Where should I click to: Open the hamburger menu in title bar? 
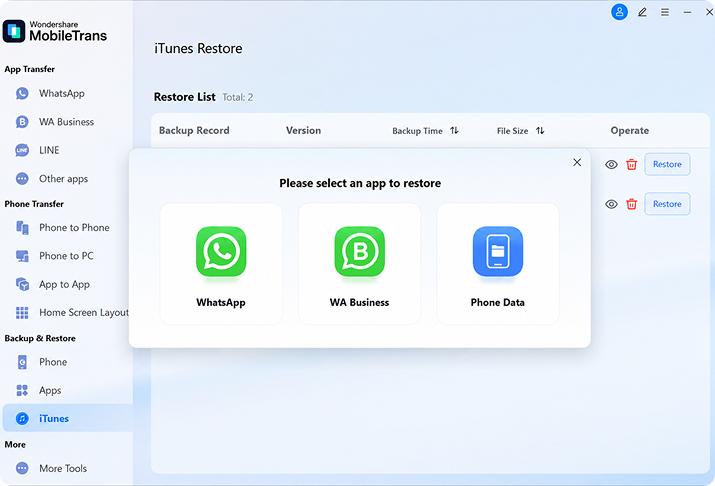[665, 12]
